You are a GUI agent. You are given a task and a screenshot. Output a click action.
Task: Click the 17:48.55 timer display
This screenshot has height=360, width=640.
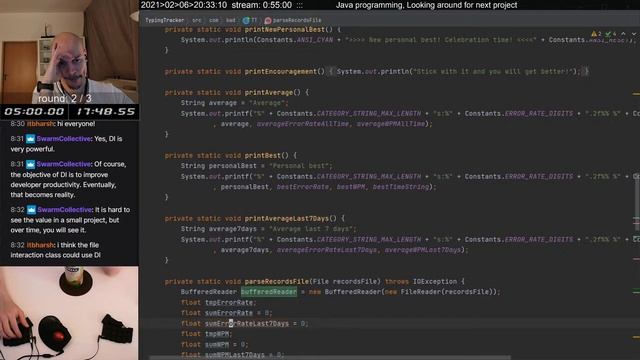[x=105, y=112]
